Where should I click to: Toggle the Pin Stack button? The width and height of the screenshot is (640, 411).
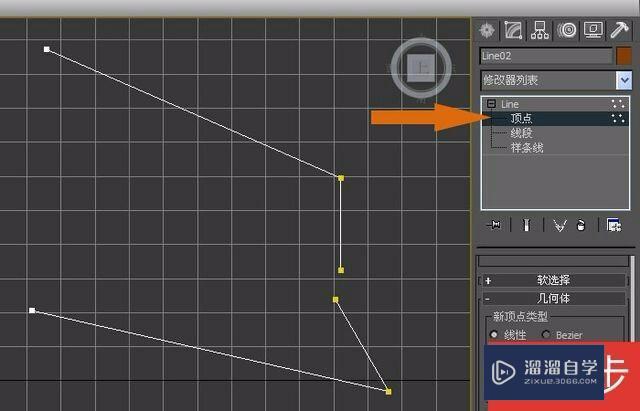click(494, 225)
